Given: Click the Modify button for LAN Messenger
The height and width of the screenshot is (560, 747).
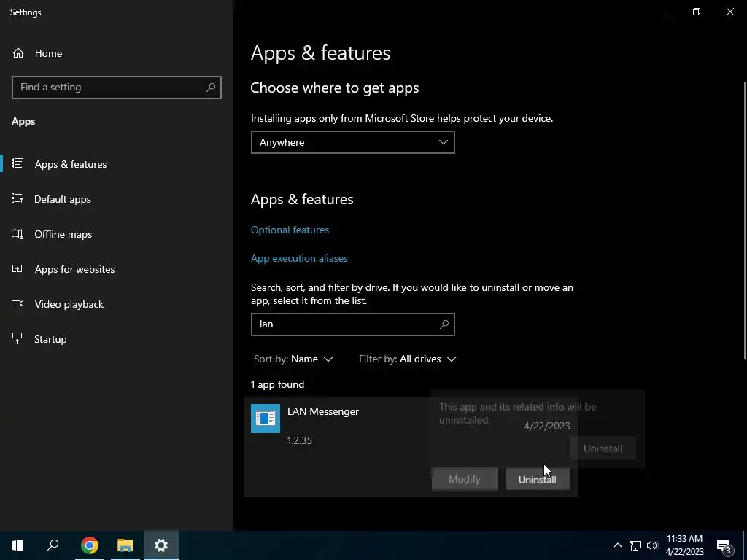Looking at the screenshot, I should (465, 479).
